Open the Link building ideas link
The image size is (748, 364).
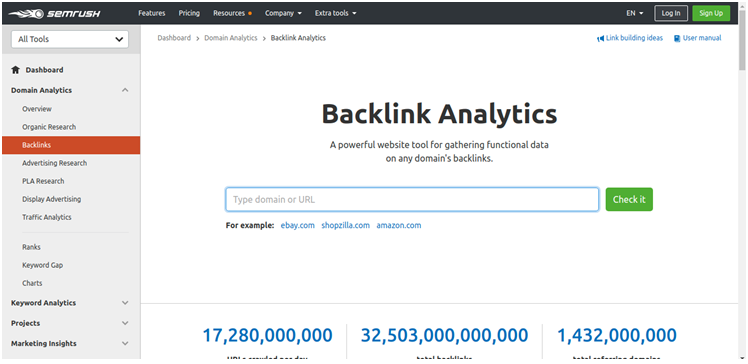point(634,38)
